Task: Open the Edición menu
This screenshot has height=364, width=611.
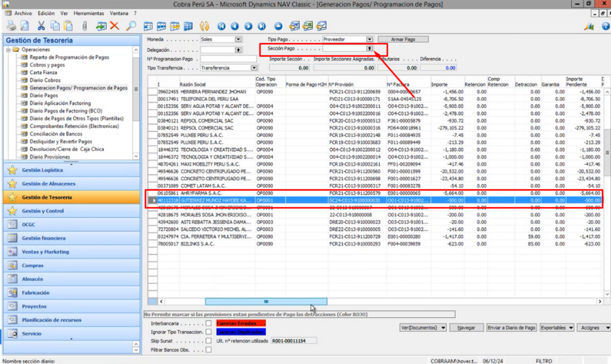Action: 46,13
